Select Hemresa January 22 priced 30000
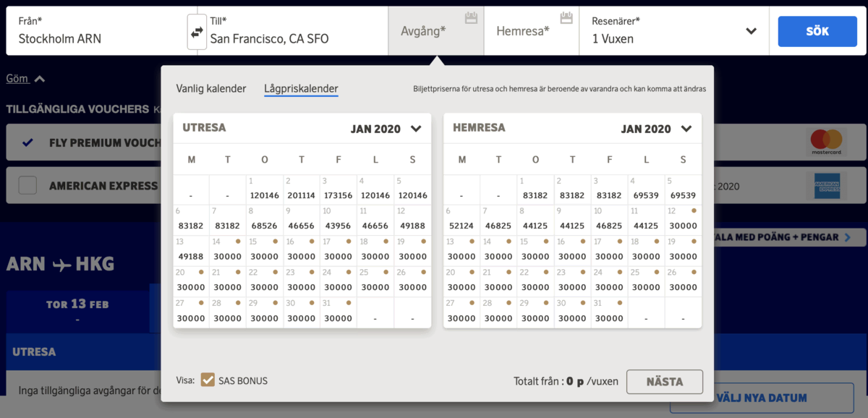 (535, 281)
